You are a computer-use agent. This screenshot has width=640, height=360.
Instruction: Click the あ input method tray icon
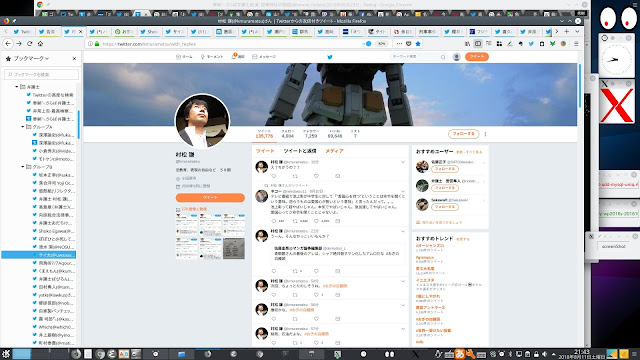460,354
